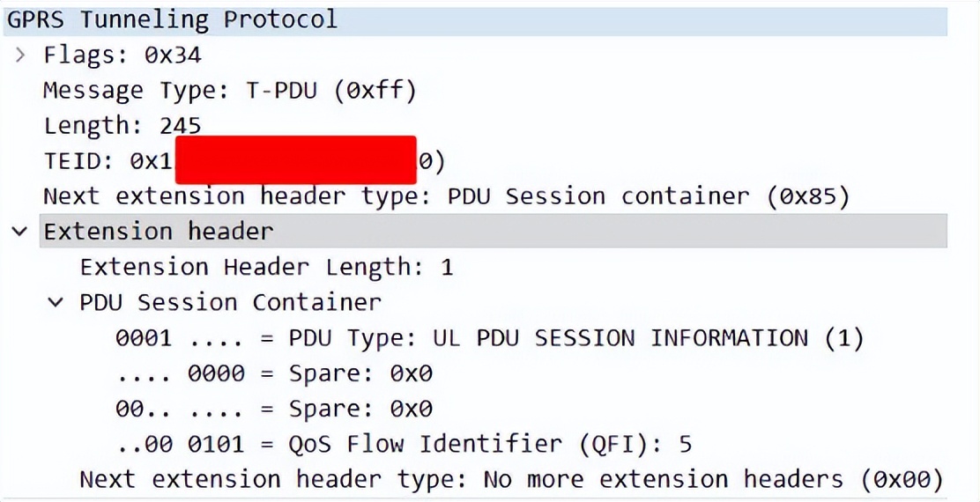The height and width of the screenshot is (502, 980).
Task: Click the four-bit Spare: 0x0 line
Action: coord(274,373)
